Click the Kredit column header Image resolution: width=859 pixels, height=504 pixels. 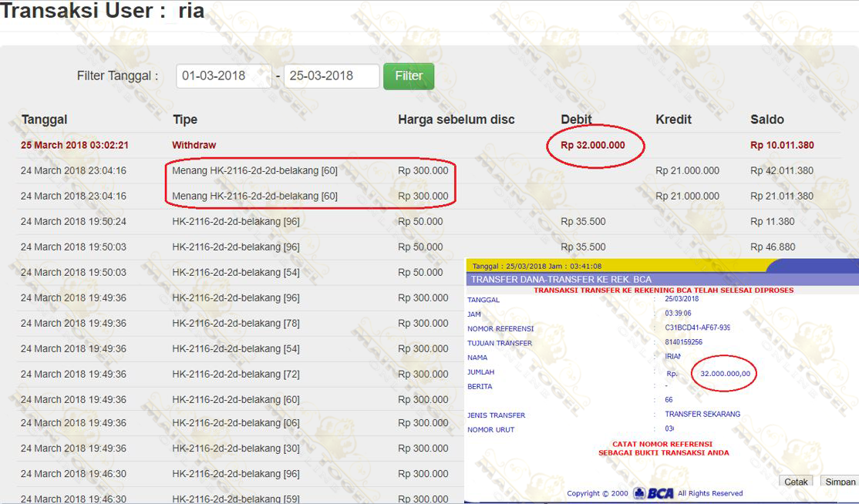tap(673, 119)
